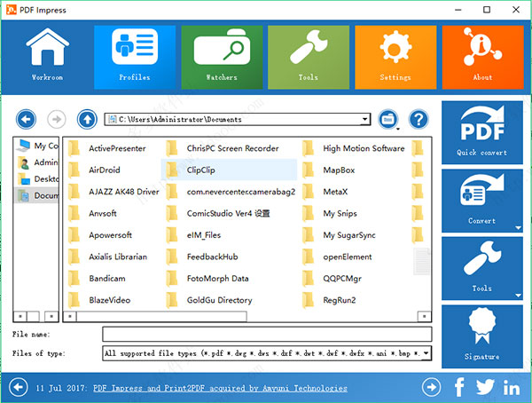Open the Amyuni Technologies acquisition news link
Viewport: 532px width, 403px height.
(220, 388)
